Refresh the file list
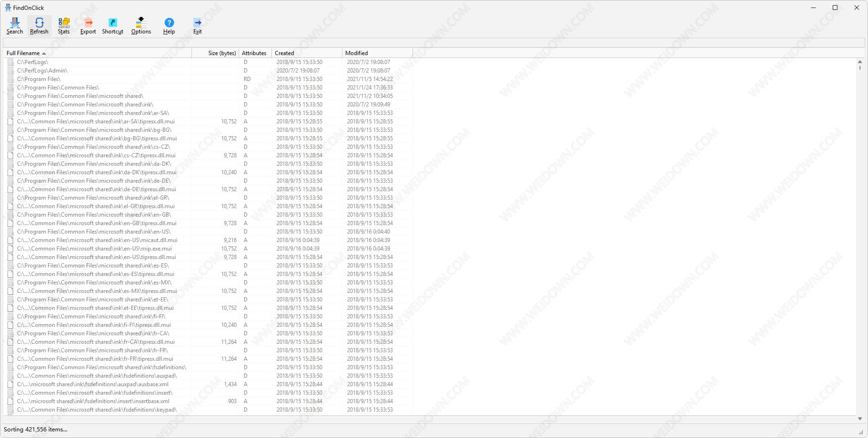This screenshot has width=868, height=438. point(39,26)
